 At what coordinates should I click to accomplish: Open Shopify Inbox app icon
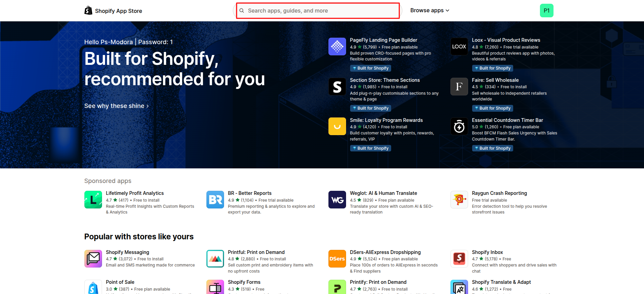(x=459, y=259)
